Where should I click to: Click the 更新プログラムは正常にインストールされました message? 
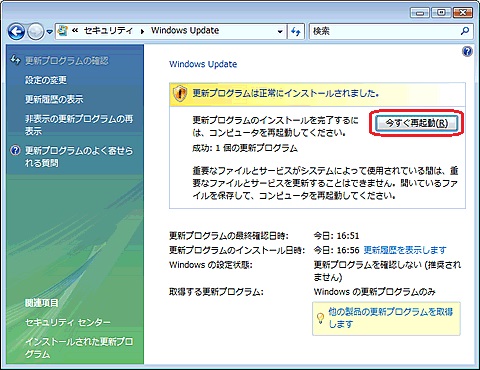[x=286, y=93]
